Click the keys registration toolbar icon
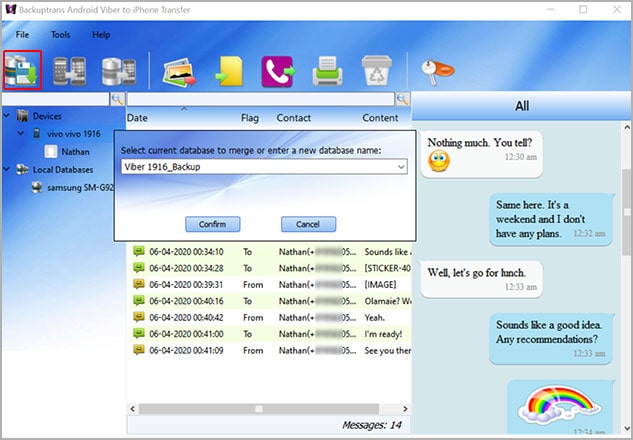633x440 pixels. click(437, 72)
